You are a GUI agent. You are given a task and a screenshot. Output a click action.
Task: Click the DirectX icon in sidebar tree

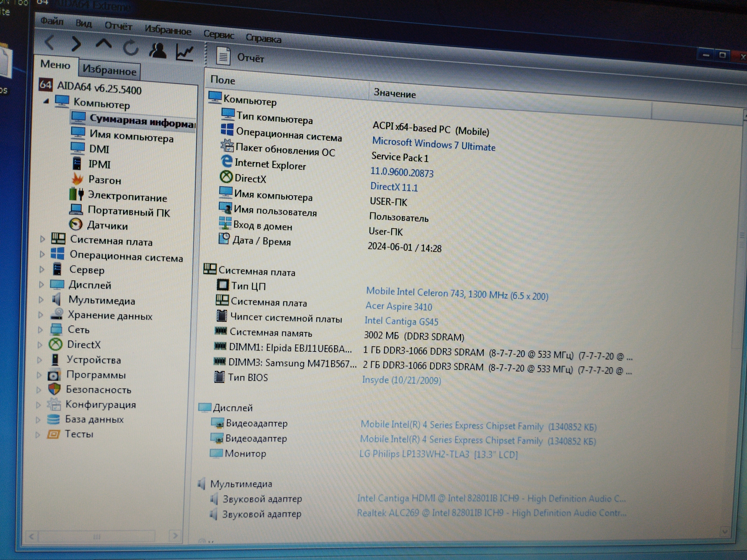tap(56, 344)
